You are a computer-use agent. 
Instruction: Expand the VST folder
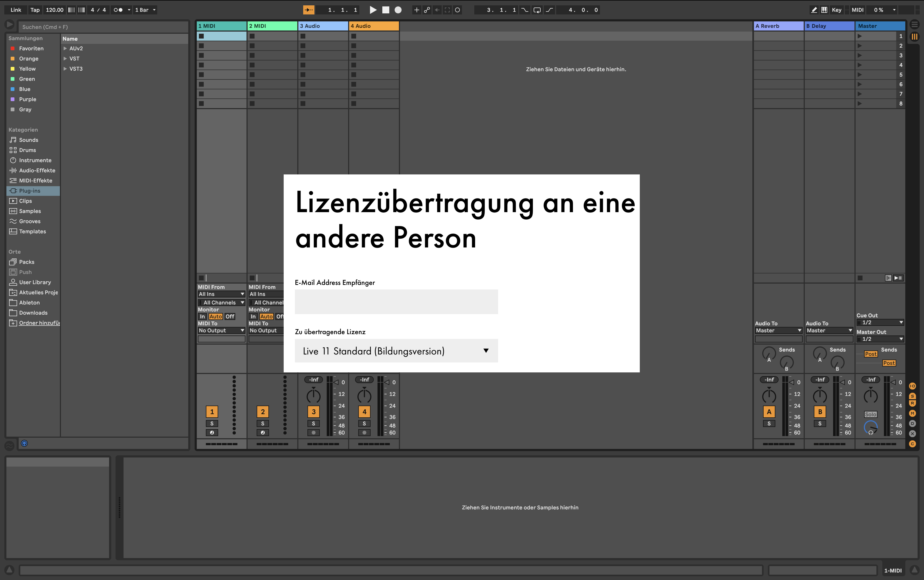click(65, 59)
